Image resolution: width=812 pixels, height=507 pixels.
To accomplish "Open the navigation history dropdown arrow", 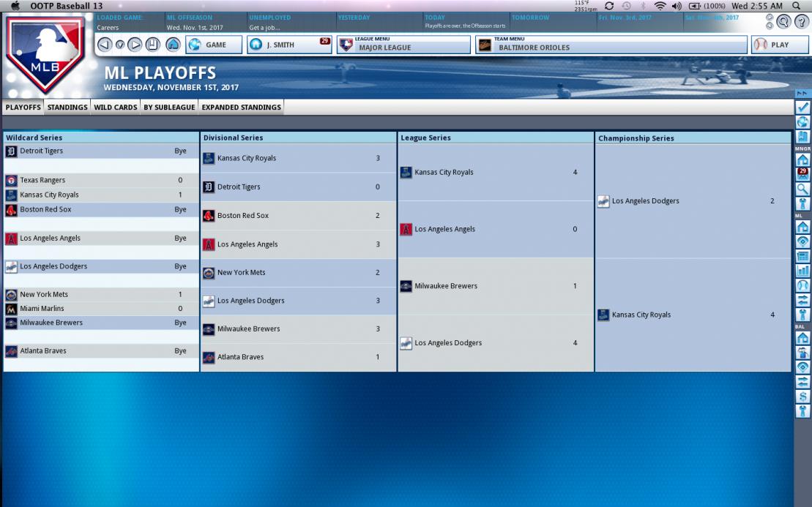I will point(119,45).
